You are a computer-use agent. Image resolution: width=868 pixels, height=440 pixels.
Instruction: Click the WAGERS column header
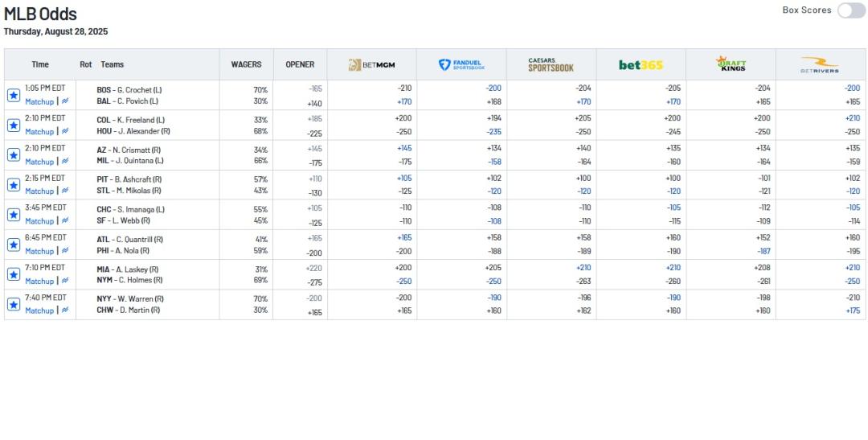[x=246, y=64]
